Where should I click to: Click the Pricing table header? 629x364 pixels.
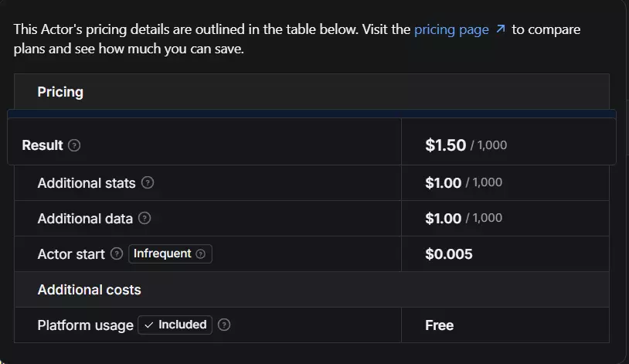click(x=60, y=92)
